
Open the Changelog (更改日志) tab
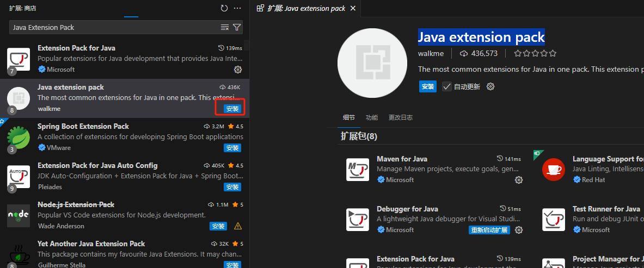pos(401,117)
